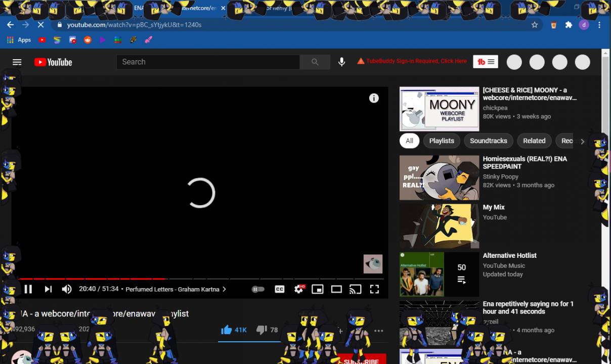Toggle the autoplay switch
This screenshot has width=611, height=364.
258,289
